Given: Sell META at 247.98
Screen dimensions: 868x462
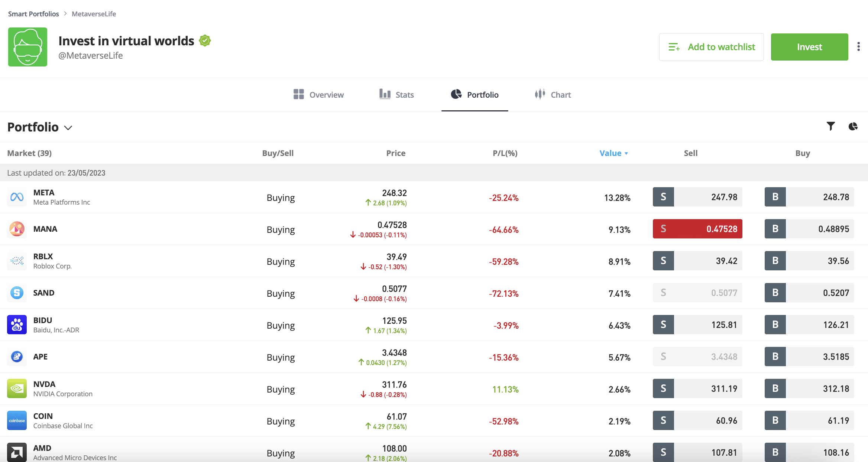Looking at the screenshot, I should pos(697,197).
